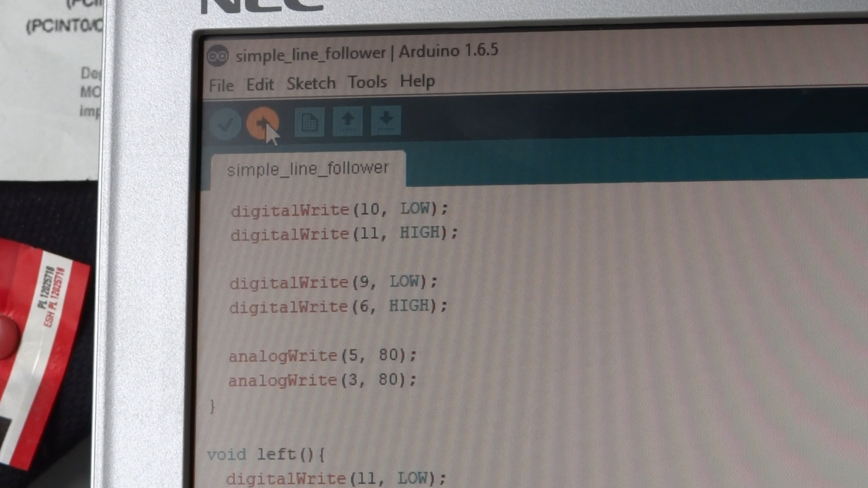
Task: Click the Open sketch up-arrow icon
Action: click(x=347, y=121)
